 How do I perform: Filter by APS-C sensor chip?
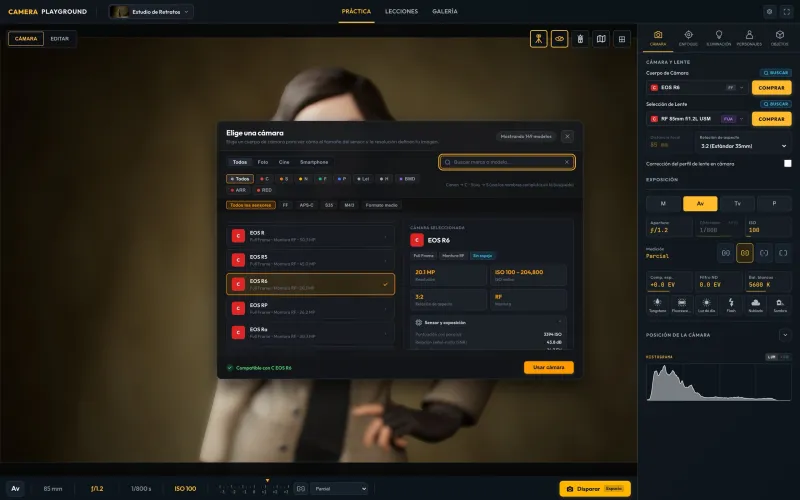(x=306, y=205)
